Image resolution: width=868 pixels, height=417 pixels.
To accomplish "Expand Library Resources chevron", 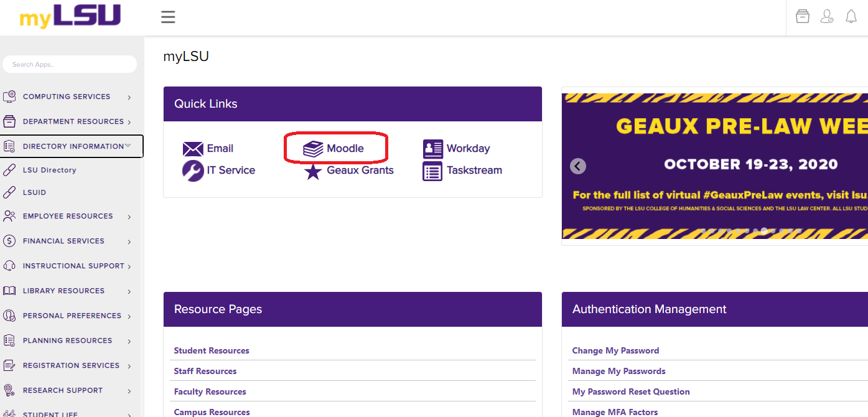I will coord(129,291).
